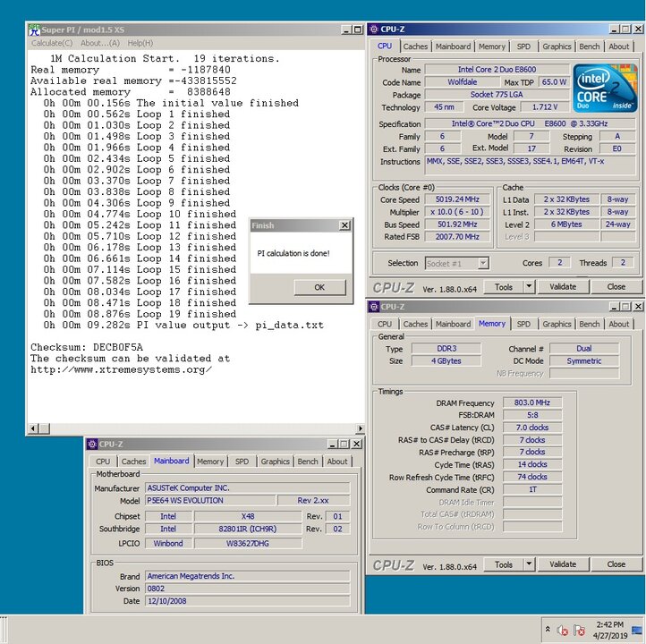Switch to Caches tab in top CPU-Z window
Screen dimensions: 646x644
[x=415, y=47]
